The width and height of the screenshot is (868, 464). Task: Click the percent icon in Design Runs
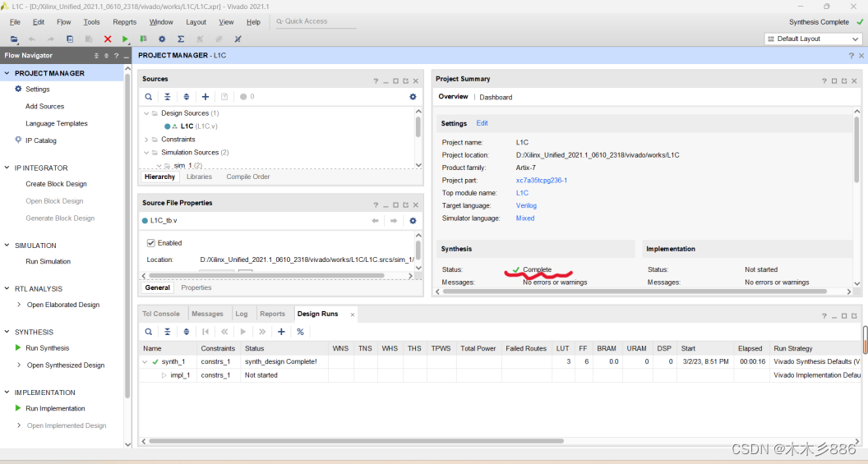[300, 332]
